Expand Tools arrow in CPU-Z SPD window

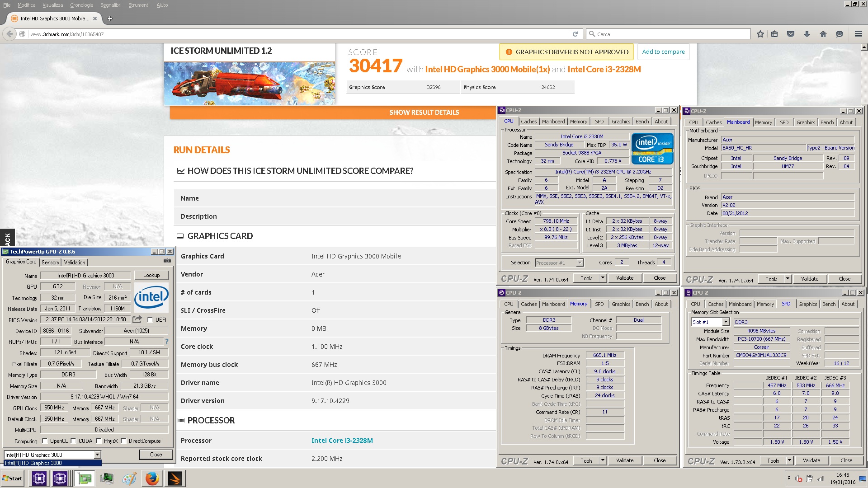(x=789, y=460)
